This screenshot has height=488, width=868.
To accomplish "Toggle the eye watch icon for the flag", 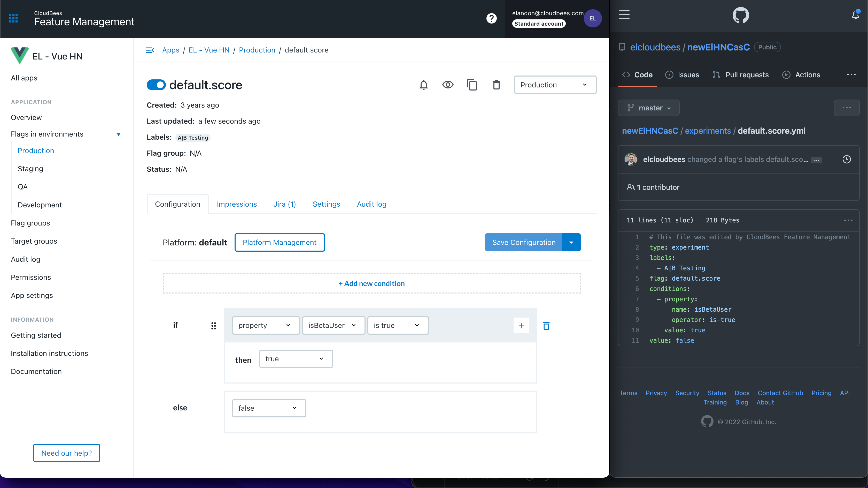I will [447, 85].
